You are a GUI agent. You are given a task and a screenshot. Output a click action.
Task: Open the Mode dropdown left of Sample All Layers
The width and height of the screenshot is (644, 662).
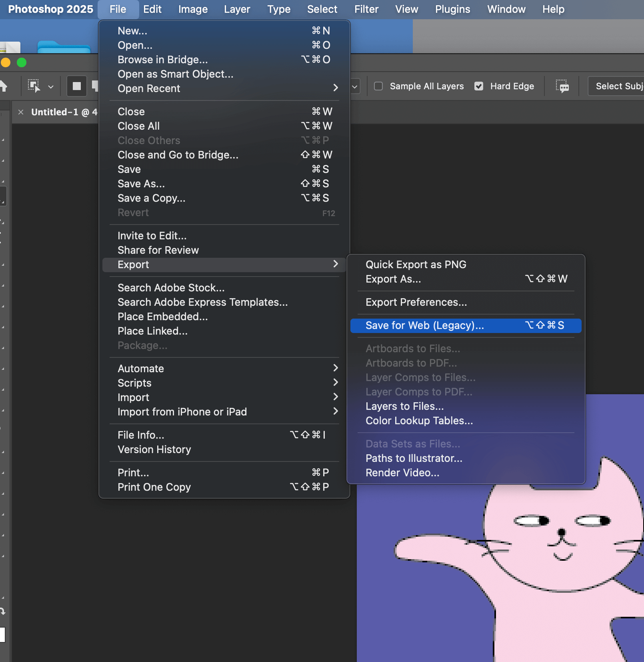(x=355, y=86)
